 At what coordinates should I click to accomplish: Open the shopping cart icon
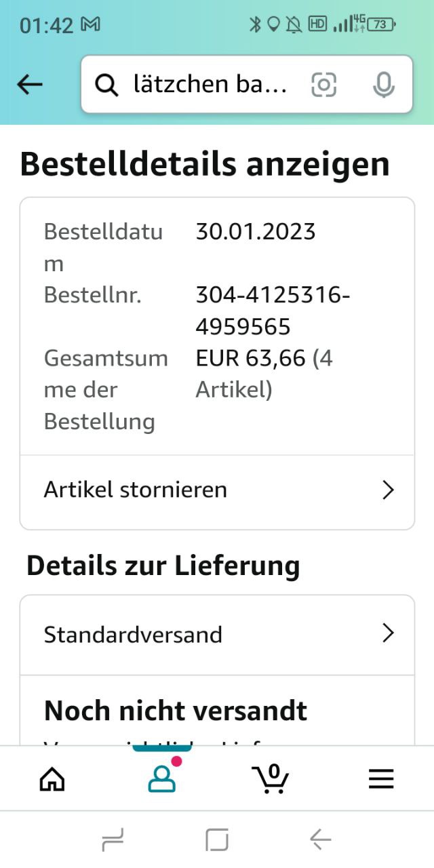(x=271, y=779)
